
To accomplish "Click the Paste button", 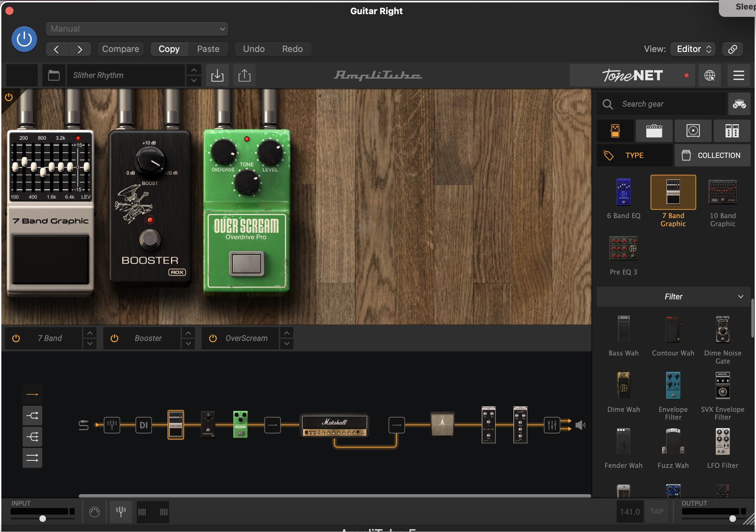I will click(208, 49).
